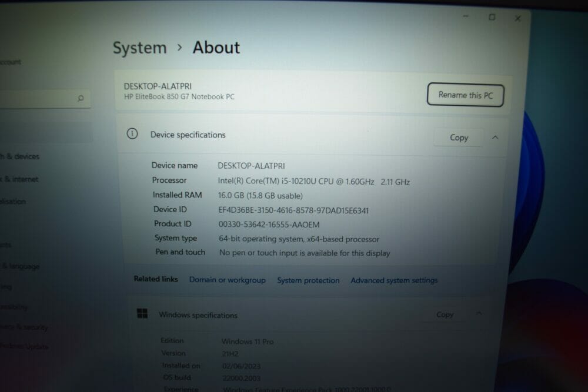Open Personalisation in sidebar

coord(13,201)
